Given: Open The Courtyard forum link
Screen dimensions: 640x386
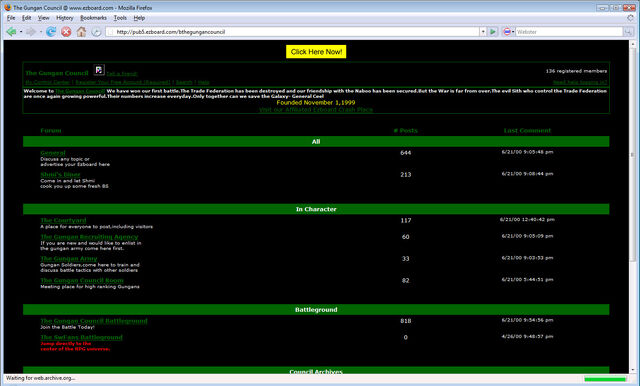Looking at the screenshot, I should pos(63,220).
